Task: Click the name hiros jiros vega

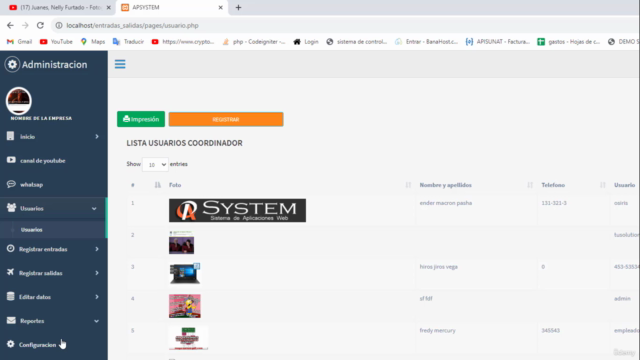Action: tap(438, 267)
